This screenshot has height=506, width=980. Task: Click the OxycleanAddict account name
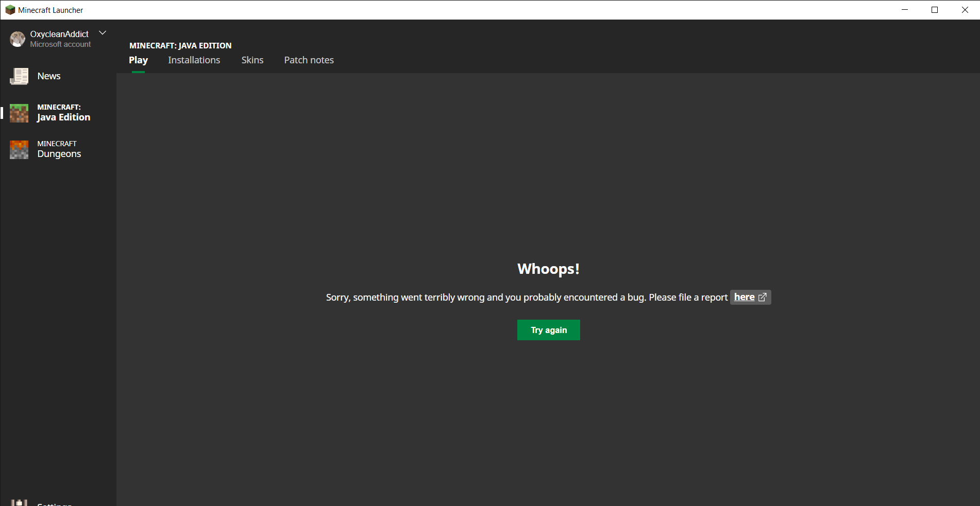[x=59, y=34]
